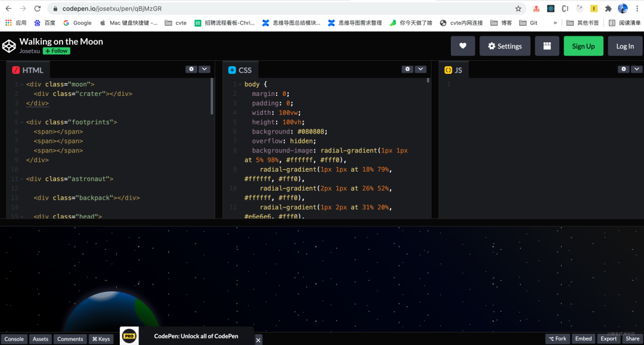Open Josetxu author profile link
Image resolution: width=644 pixels, height=345 pixels.
tap(30, 51)
